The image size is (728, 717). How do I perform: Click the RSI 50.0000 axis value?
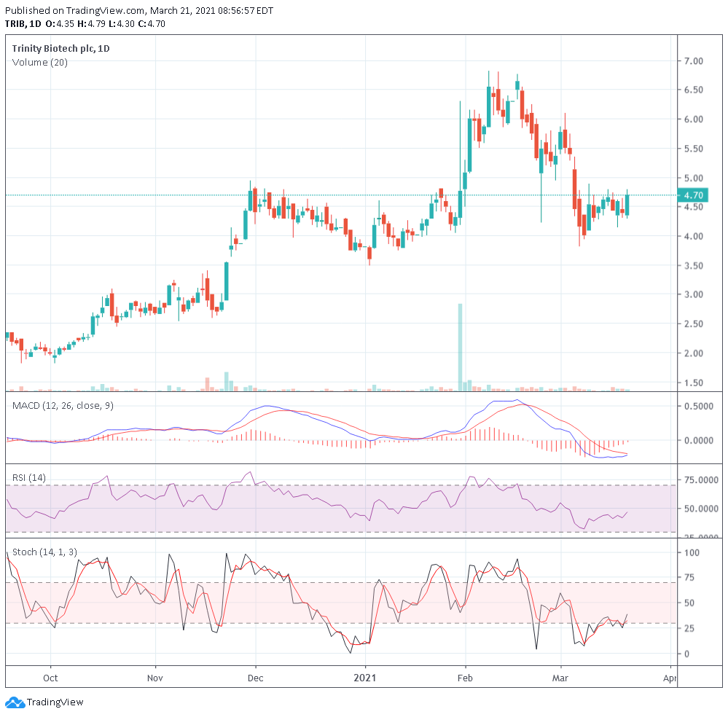[701, 509]
